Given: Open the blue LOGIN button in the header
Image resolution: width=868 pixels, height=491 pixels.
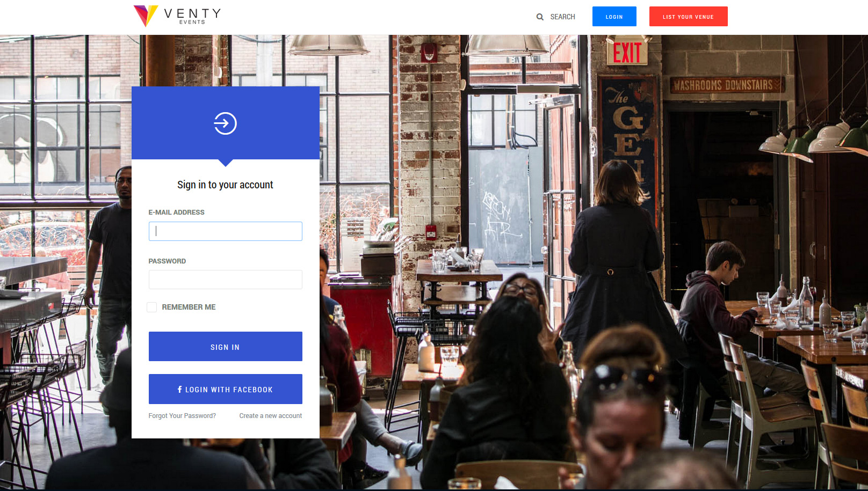Looking at the screenshot, I should (x=614, y=17).
